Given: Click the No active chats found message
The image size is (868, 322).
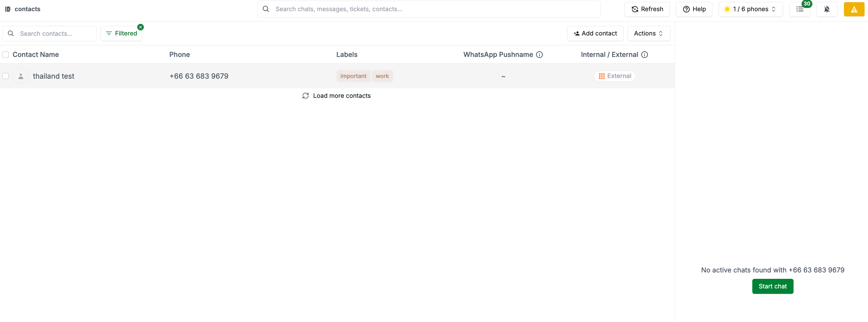Looking at the screenshot, I should pyautogui.click(x=772, y=270).
